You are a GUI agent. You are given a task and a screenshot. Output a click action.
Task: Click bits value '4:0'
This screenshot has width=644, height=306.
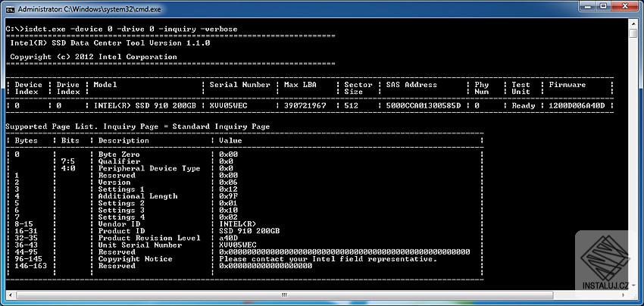(x=67, y=168)
